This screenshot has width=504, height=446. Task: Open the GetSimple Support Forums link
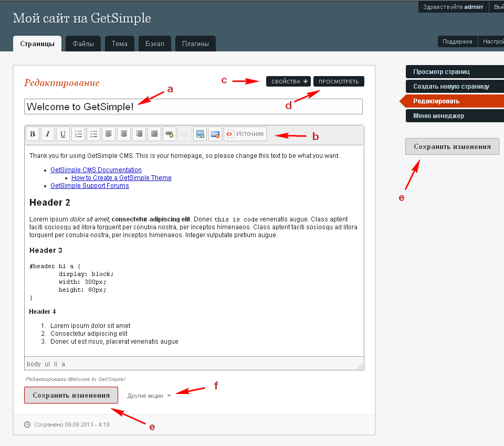point(89,185)
